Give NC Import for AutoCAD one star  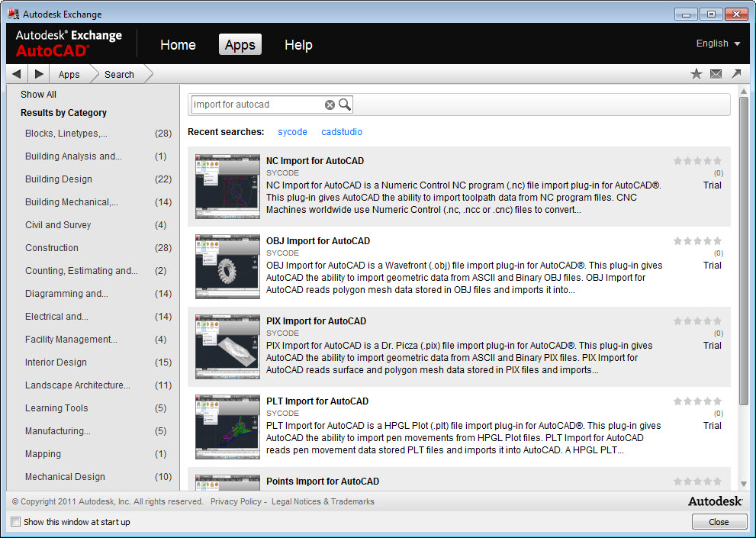coord(677,160)
